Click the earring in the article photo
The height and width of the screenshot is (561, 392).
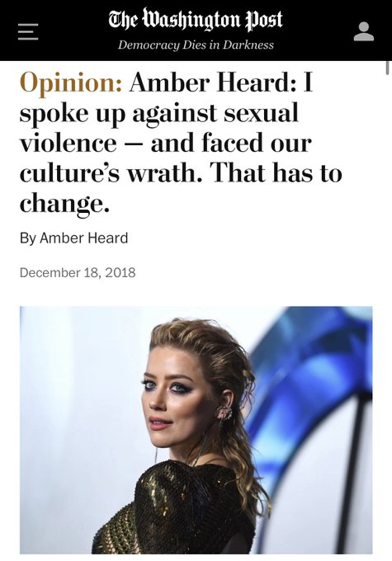[x=223, y=414]
